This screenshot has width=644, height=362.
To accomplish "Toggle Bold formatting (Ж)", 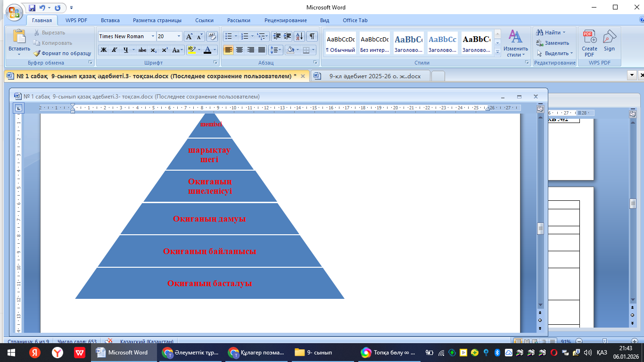I will click(x=103, y=50).
